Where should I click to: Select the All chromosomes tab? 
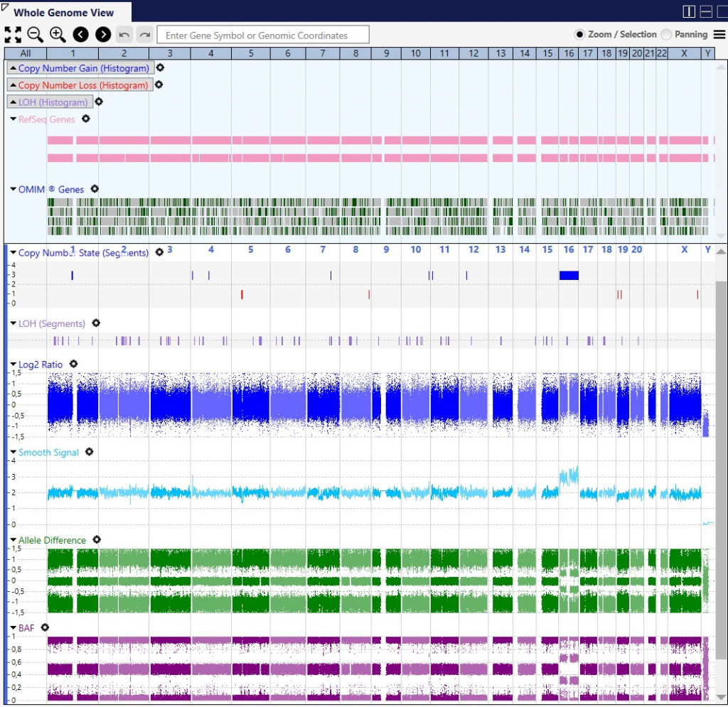(x=26, y=53)
